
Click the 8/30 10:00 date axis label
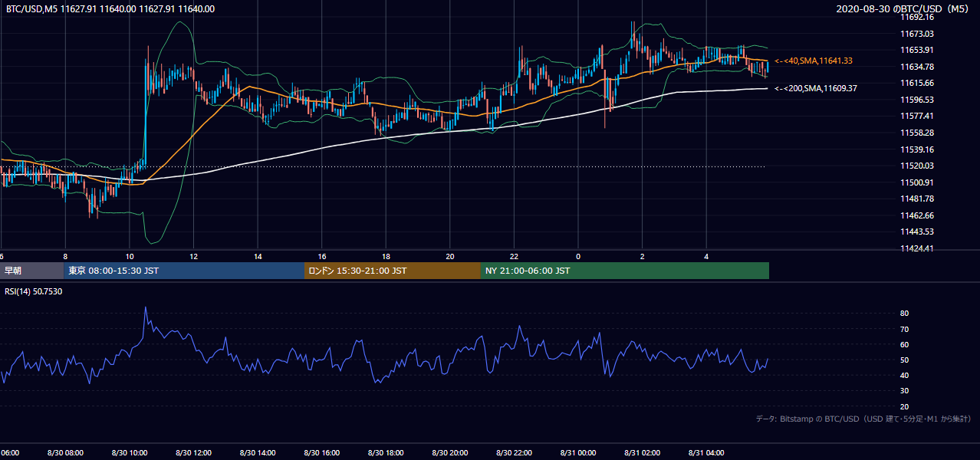coord(129,453)
